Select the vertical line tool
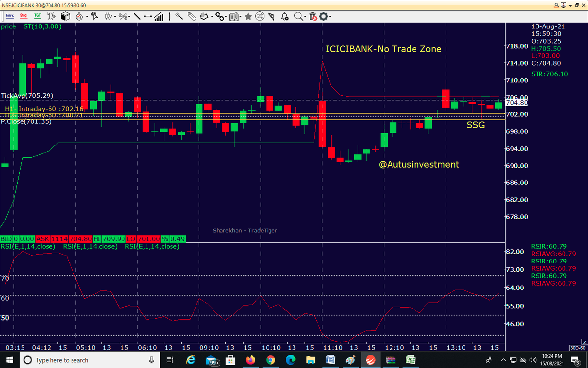The height and width of the screenshot is (368, 588). pos(169,16)
